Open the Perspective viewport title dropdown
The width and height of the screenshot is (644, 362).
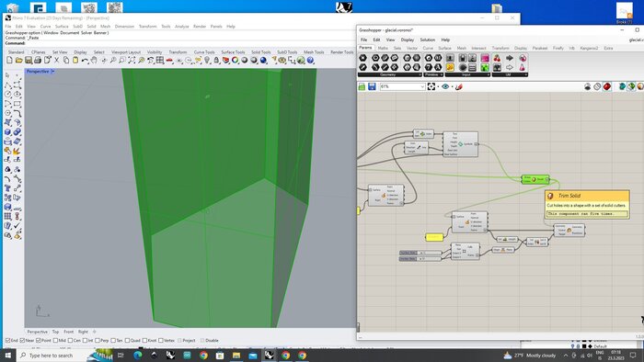53,72
